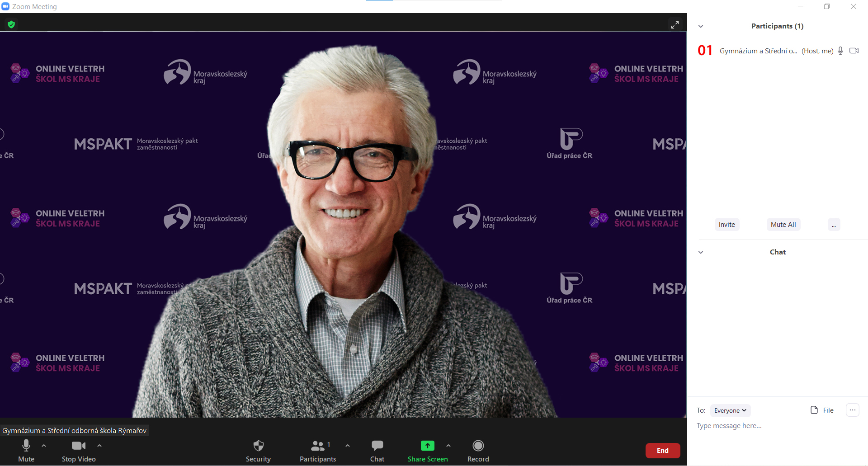The image size is (868, 466).
Task: End the meeting
Action: [x=663, y=451]
